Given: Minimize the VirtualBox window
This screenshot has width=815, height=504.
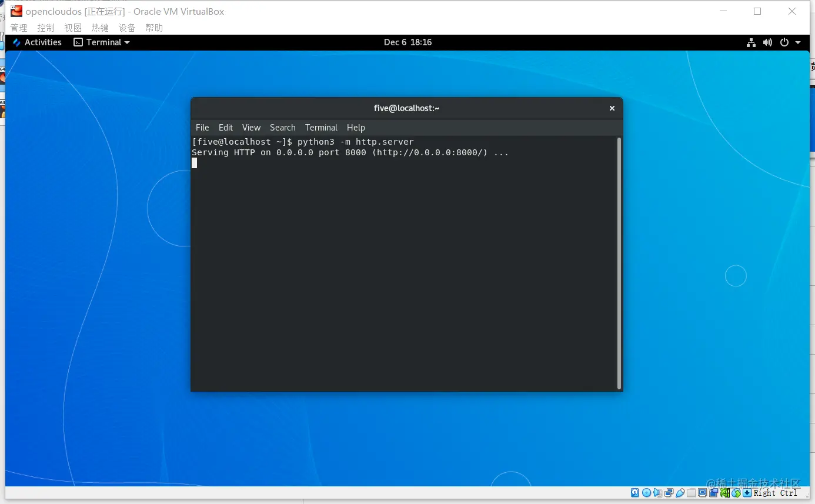Looking at the screenshot, I should 723,11.
